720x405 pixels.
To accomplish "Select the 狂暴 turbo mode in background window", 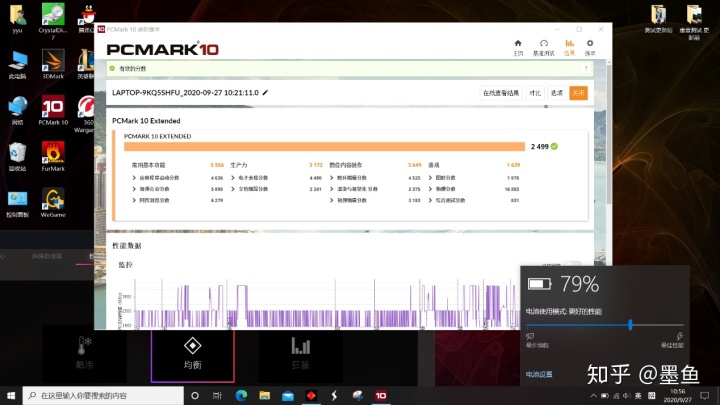I will click(x=301, y=355).
